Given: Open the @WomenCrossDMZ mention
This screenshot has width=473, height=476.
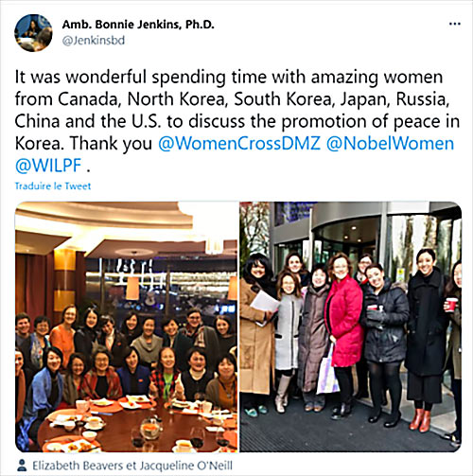Looking at the screenshot, I should pyautogui.click(x=239, y=144).
